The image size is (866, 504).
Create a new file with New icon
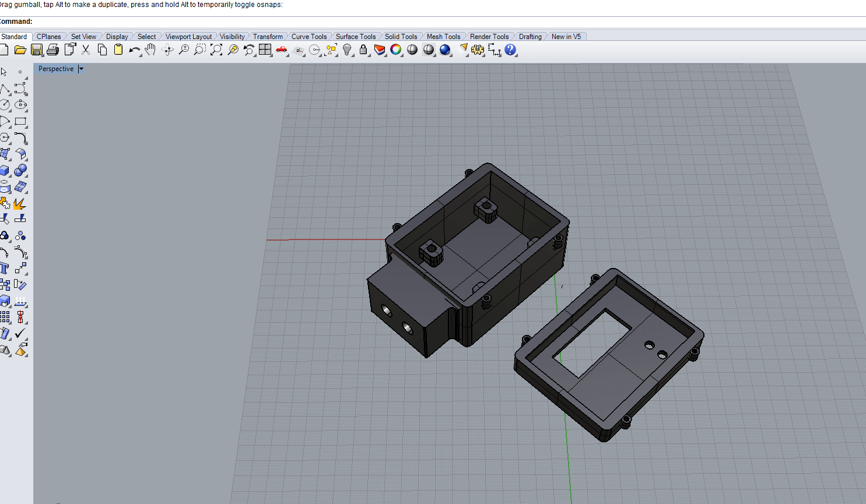(3, 50)
